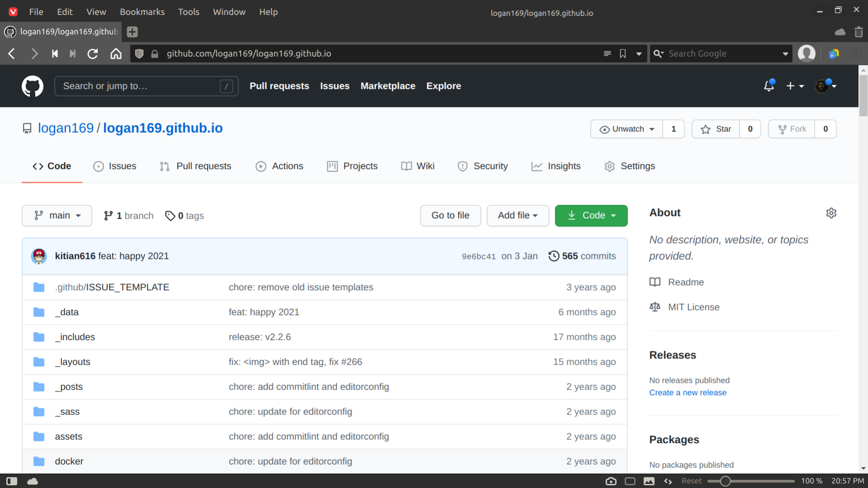Click Create a new release link
The height and width of the screenshot is (488, 868).
tap(687, 392)
